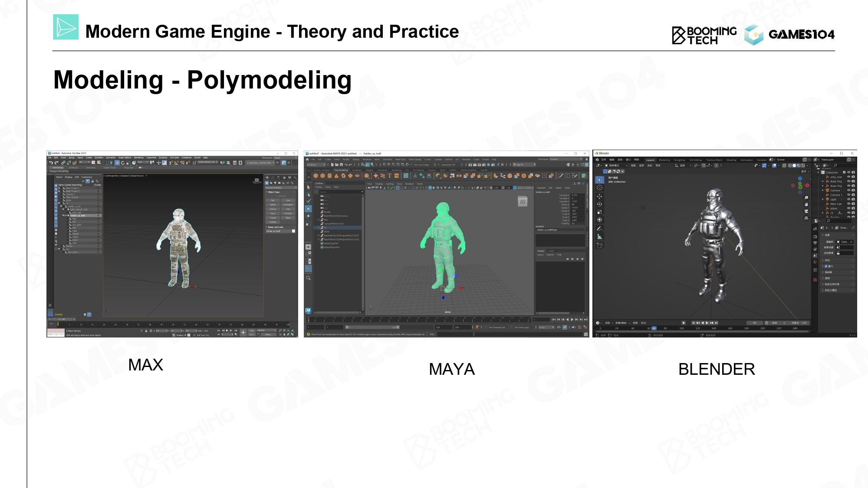The height and width of the screenshot is (488, 868).
Task: Click Blender viewport pan hand icon
Action: click(x=806, y=204)
